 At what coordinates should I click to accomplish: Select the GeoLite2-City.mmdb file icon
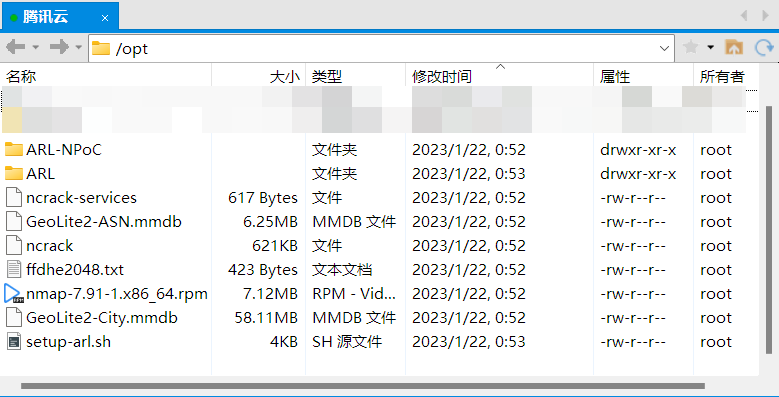click(x=14, y=318)
